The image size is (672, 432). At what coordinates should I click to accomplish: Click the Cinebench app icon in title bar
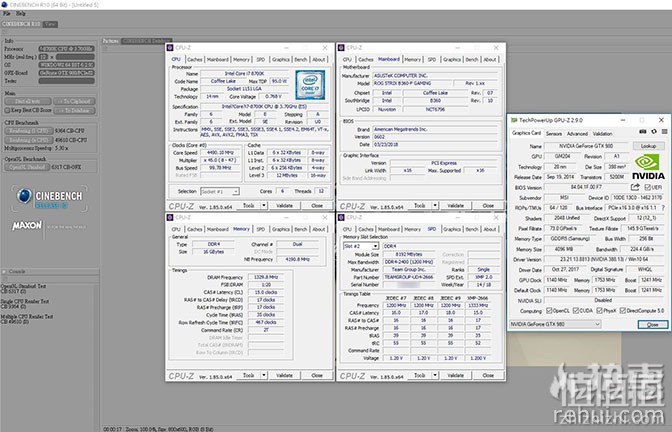click(x=4, y=4)
